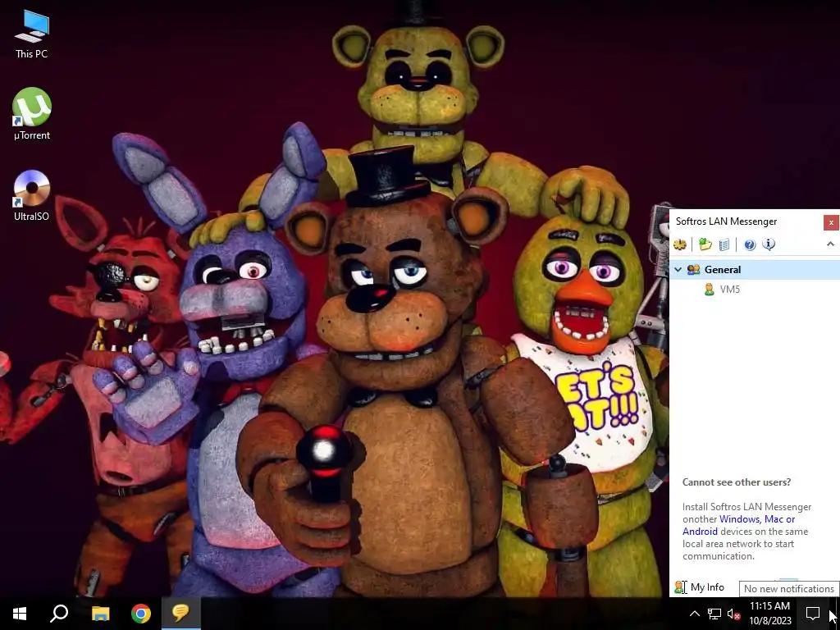Image resolution: width=840 pixels, height=630 pixels.
Task: Open the notifications action center icon
Action: [813, 614]
